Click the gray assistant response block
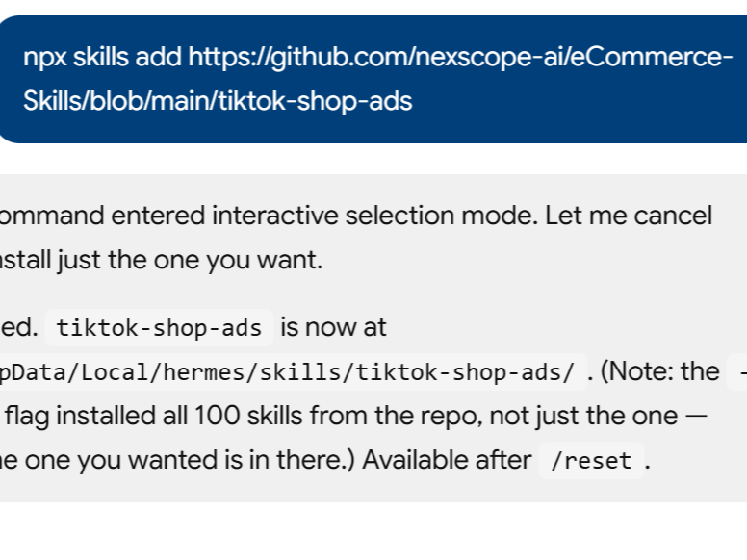Image resolution: width=747 pixels, height=560 pixels. coord(373,338)
